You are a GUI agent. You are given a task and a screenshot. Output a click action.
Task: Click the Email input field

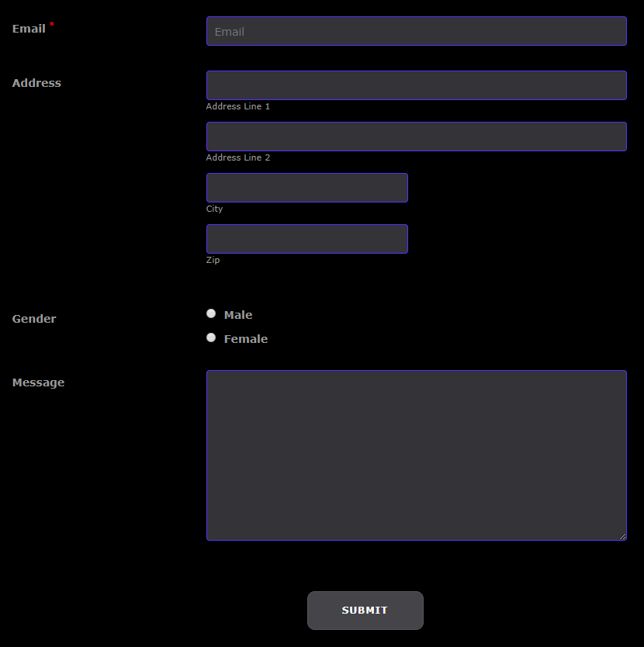coord(416,31)
